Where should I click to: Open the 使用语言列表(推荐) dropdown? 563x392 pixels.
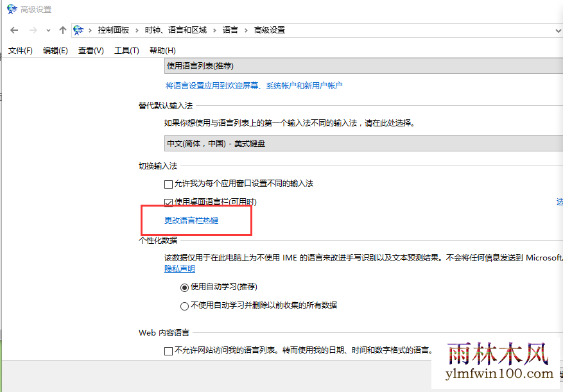[x=363, y=66]
